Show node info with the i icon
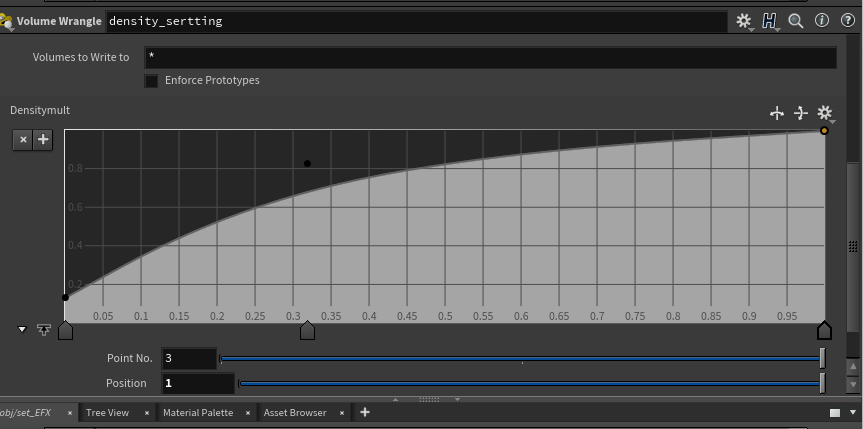 [823, 20]
